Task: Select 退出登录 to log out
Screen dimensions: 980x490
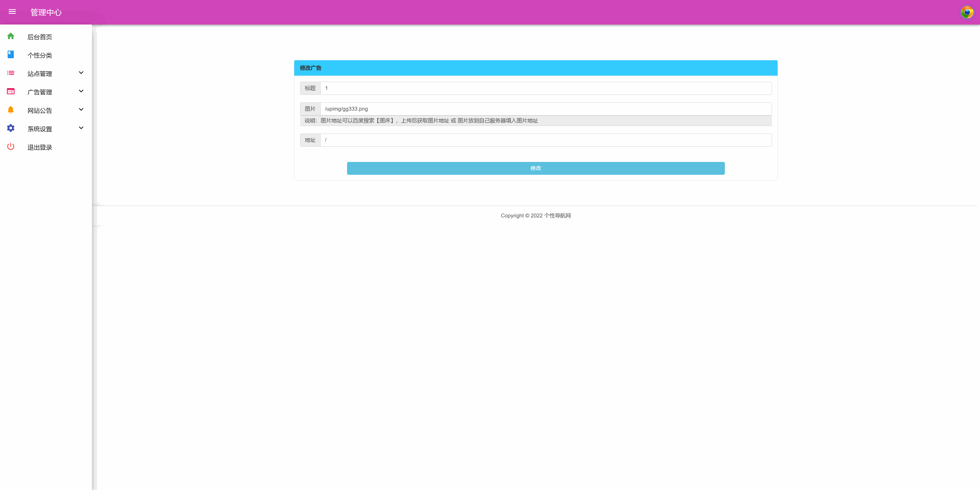Action: 40,147
